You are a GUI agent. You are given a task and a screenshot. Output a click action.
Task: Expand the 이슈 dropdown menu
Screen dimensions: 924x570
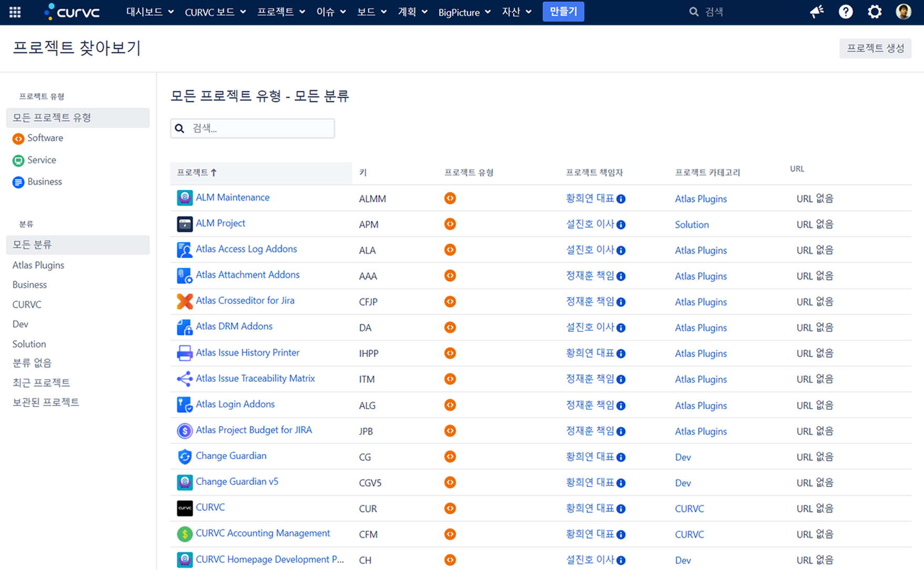click(330, 12)
